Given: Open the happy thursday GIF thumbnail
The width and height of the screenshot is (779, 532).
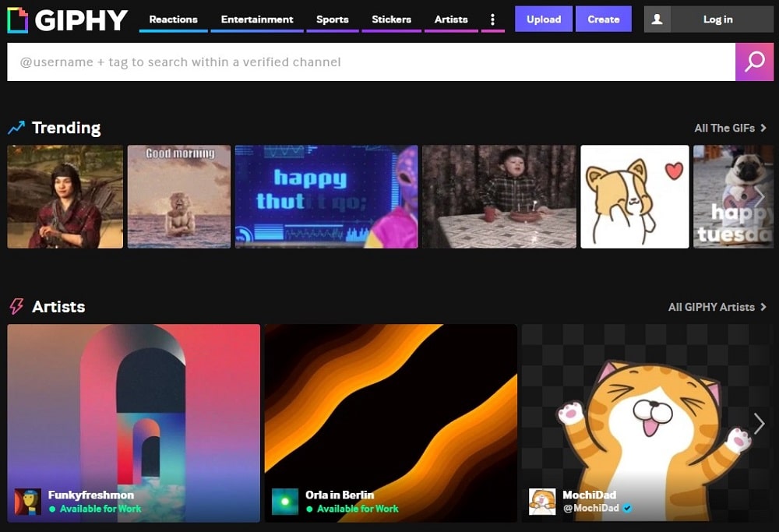Looking at the screenshot, I should [x=326, y=197].
